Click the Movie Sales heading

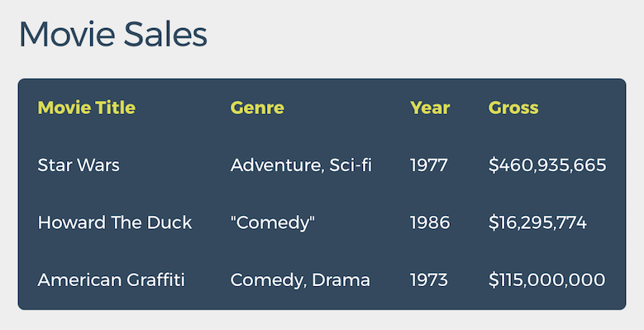point(113,34)
